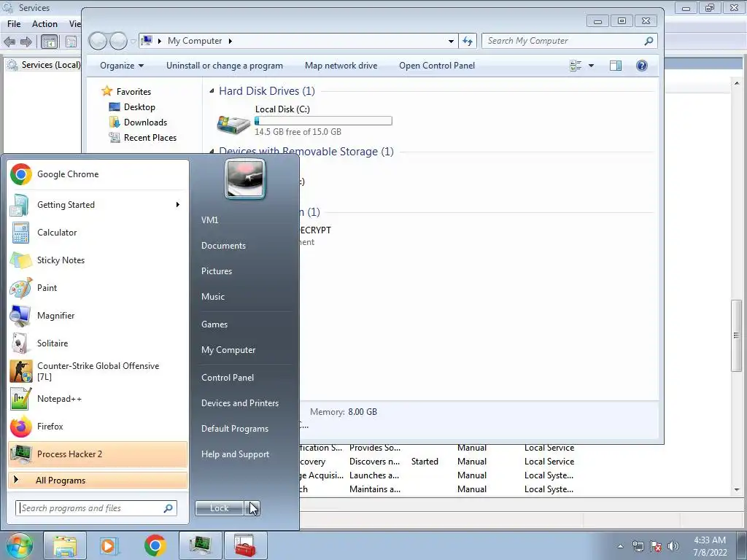Open Help and Support
Viewport: 747px width, 560px height.
click(235, 454)
